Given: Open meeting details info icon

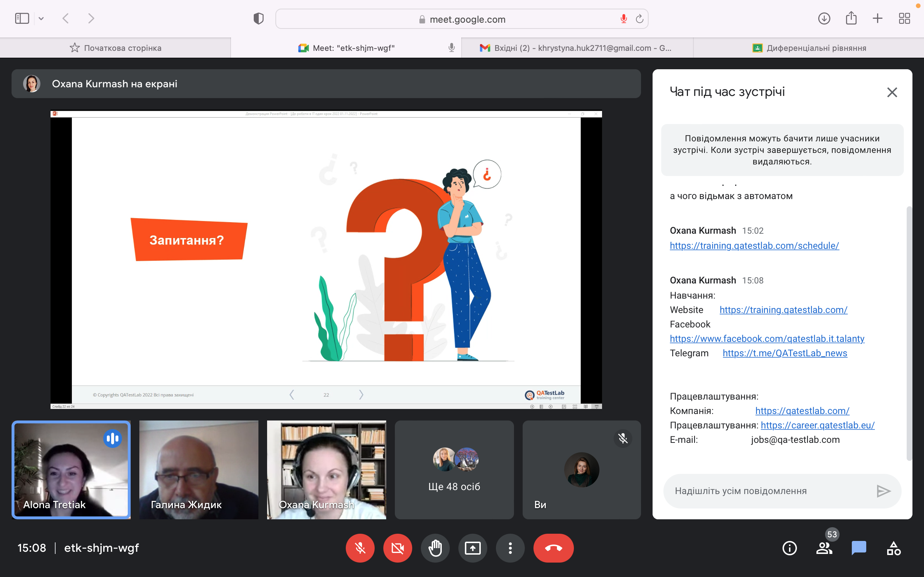Looking at the screenshot, I should (x=789, y=548).
